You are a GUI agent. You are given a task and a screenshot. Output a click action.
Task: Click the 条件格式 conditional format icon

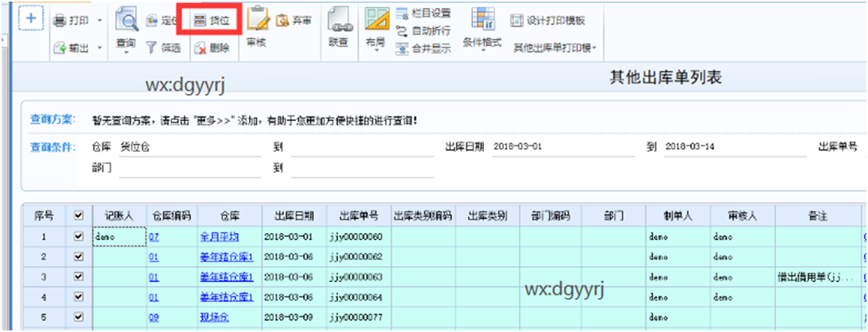pyautogui.click(x=482, y=19)
